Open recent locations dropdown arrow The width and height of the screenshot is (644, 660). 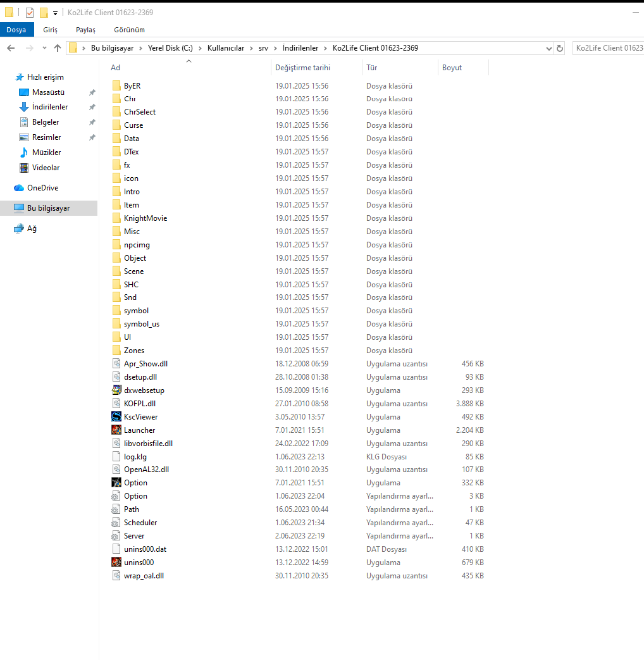44,48
